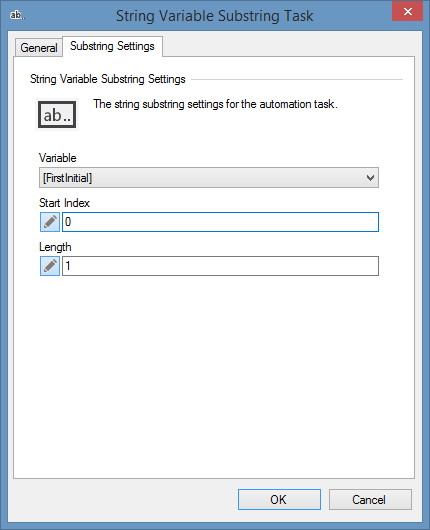Expand the Variable list via chevron arrow
Image resolution: width=430 pixels, height=530 pixels.
pos(370,178)
